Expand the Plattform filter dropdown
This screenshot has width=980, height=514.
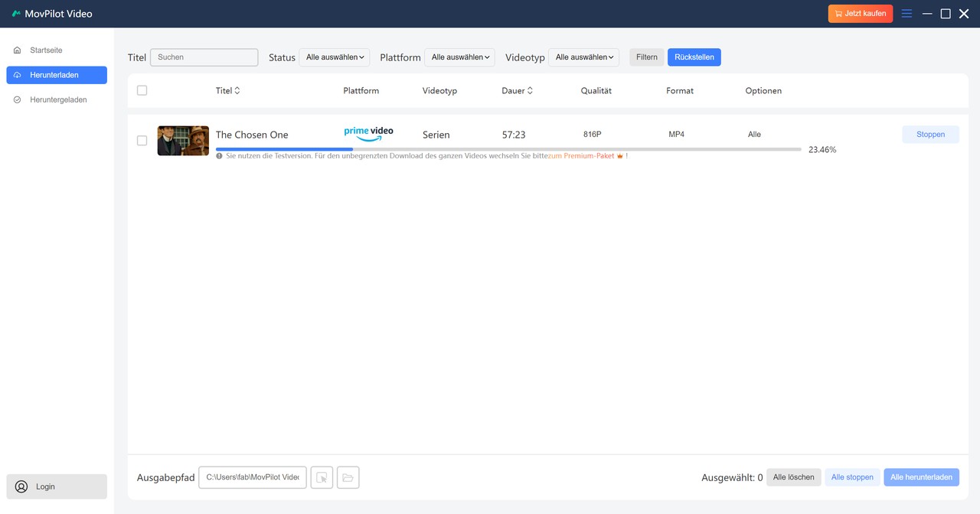point(459,57)
